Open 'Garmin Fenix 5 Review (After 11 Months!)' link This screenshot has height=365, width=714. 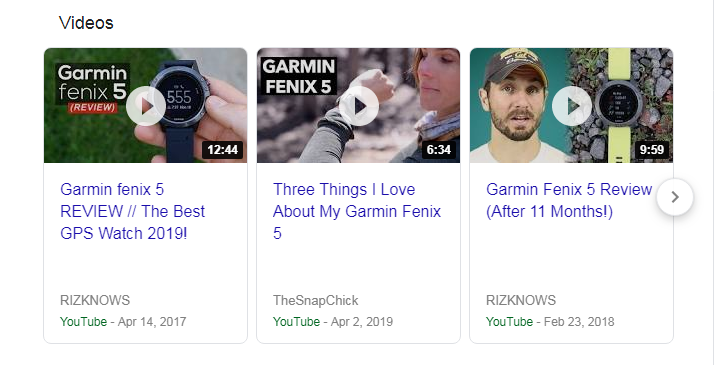tap(569, 200)
